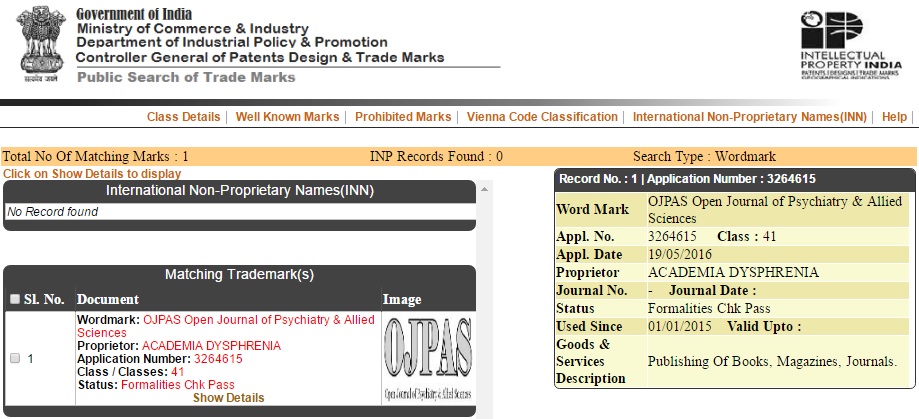Click the scroll up arrow of results panel
The image size is (919, 419).
pos(485,188)
